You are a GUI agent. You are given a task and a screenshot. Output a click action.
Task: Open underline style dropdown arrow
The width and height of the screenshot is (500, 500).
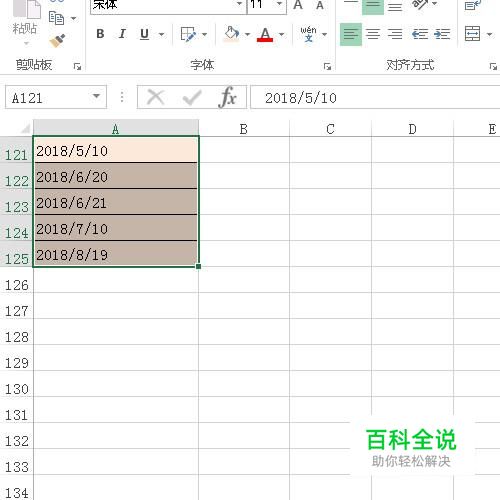coord(161,34)
